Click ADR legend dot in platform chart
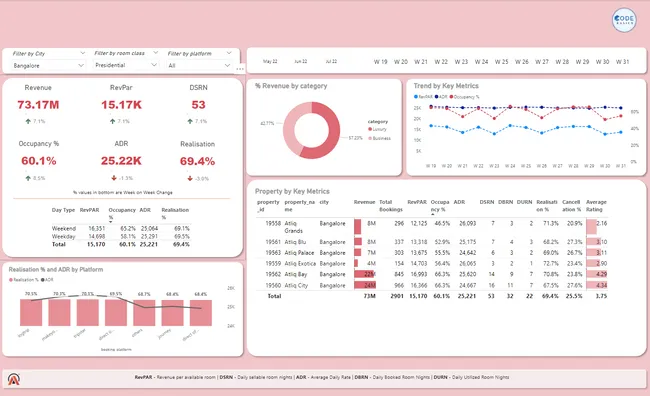 click(43, 280)
